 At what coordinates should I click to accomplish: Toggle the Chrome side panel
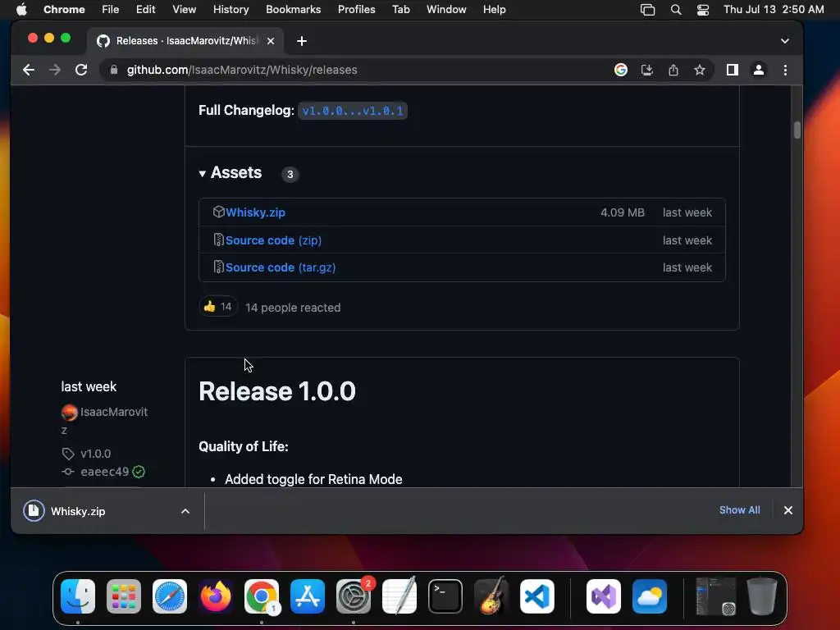point(733,70)
